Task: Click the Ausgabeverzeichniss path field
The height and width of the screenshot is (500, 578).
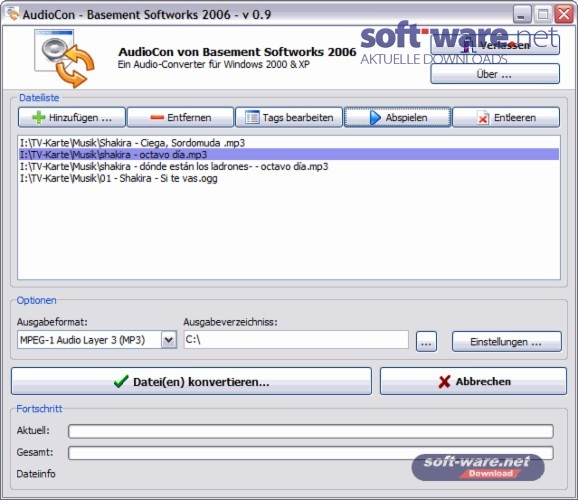Action: [296, 339]
